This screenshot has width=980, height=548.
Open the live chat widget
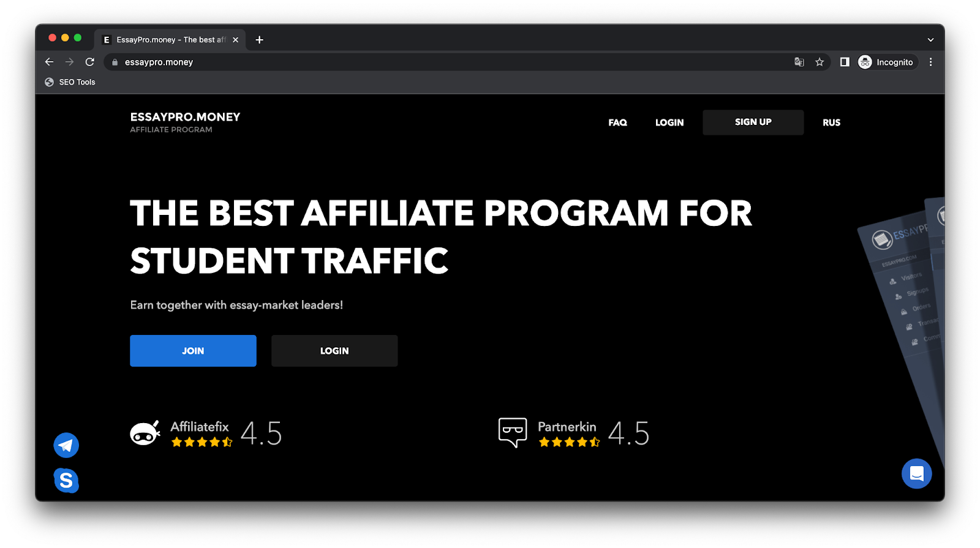coord(916,473)
